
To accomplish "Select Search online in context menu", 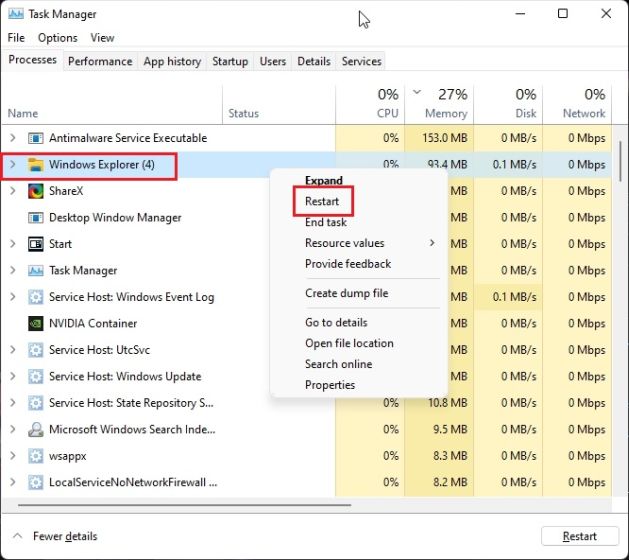I will click(x=339, y=364).
